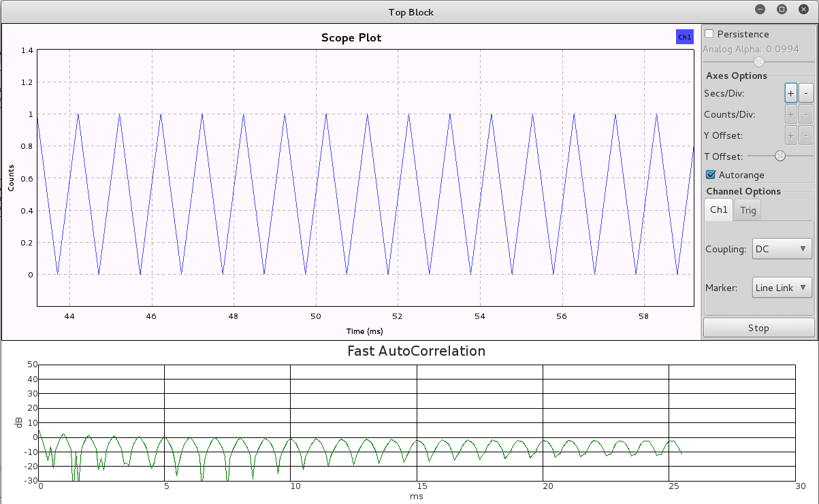Click the Counts/Div plus button
The height and width of the screenshot is (504, 819).
pyautogui.click(x=790, y=114)
